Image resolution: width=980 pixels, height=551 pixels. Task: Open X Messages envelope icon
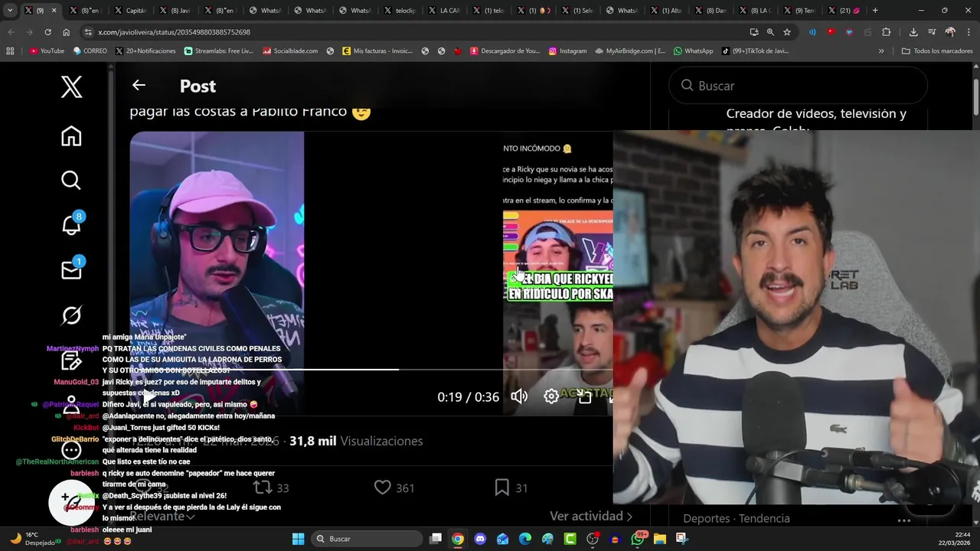71,270
